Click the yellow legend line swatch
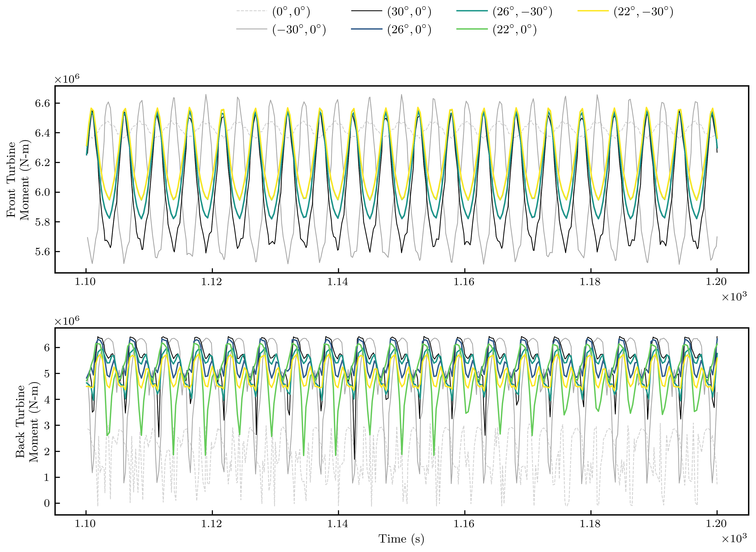 coord(593,11)
